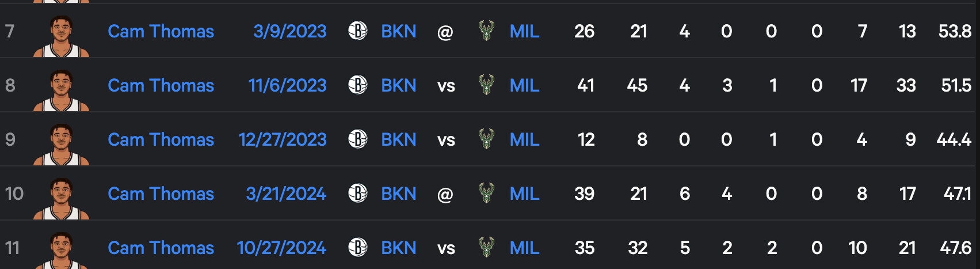
Task: Open the 12/27/2023 game link
Action: click(x=283, y=139)
